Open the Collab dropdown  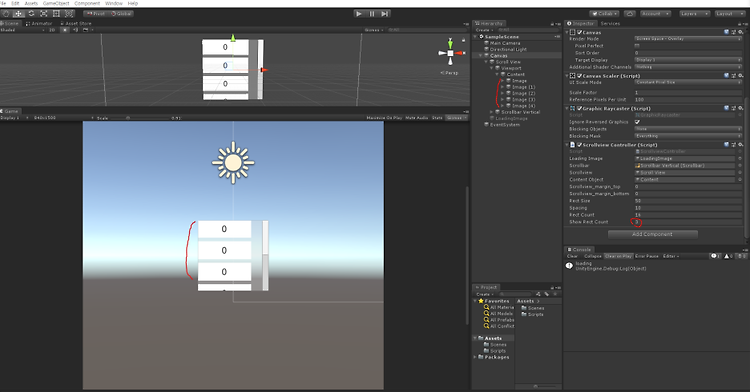coord(605,14)
